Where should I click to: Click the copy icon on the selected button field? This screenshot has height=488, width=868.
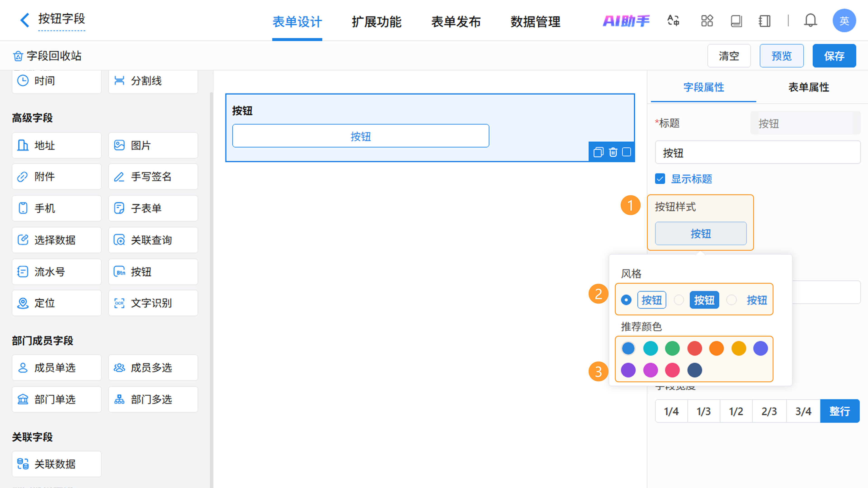pyautogui.click(x=598, y=152)
